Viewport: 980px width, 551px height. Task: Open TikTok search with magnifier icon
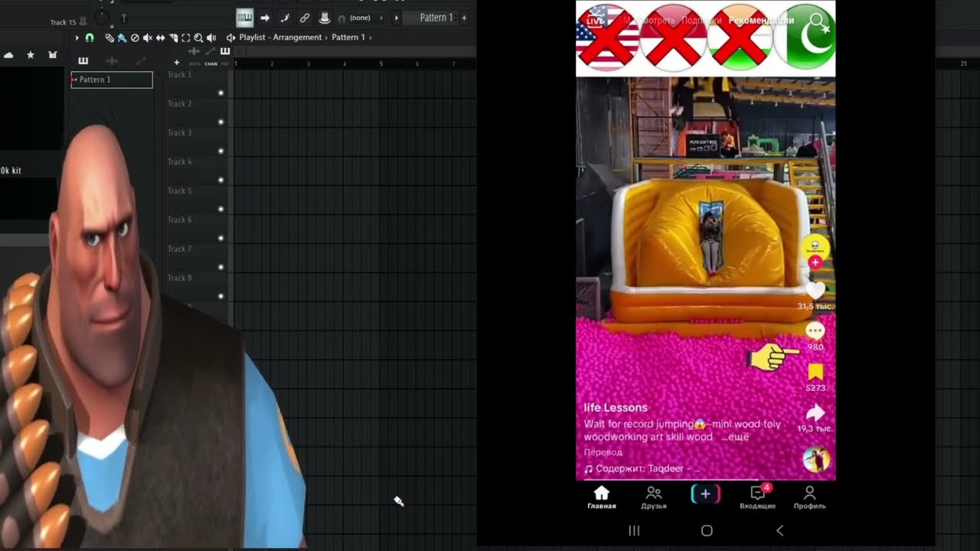point(818,22)
